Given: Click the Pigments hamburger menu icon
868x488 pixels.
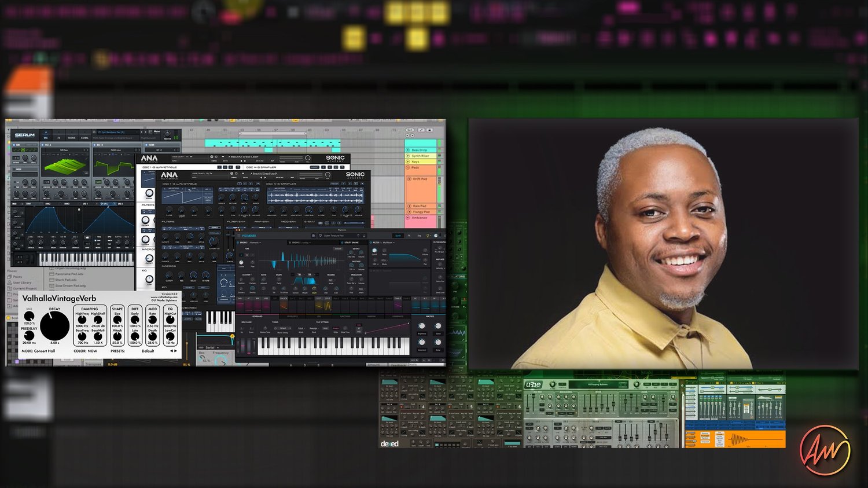Looking at the screenshot, I should point(239,236).
